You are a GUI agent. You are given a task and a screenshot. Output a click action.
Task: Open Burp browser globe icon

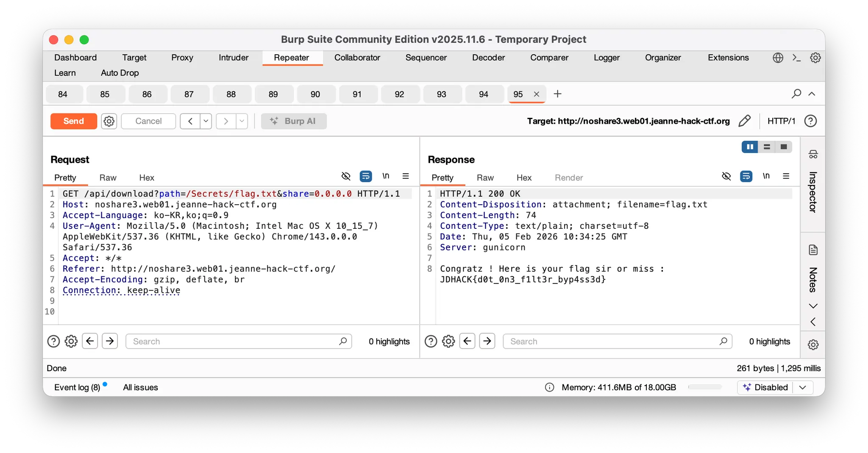pyautogui.click(x=778, y=58)
